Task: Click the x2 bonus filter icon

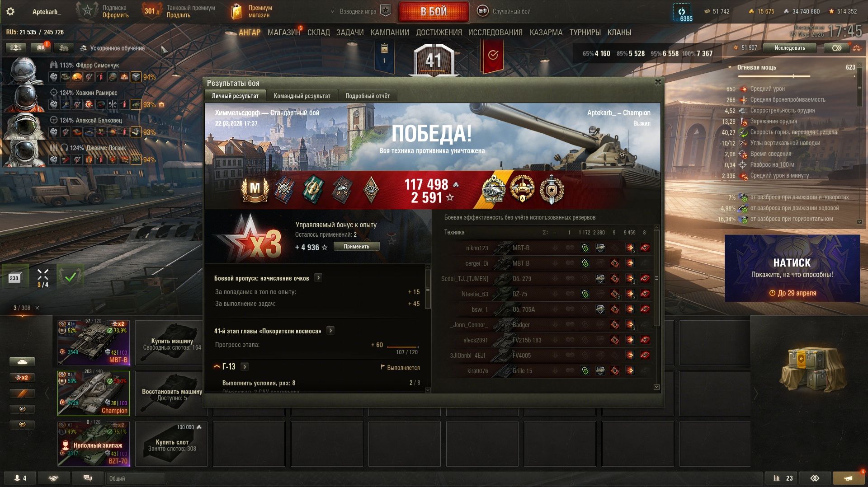Action: [x=22, y=377]
